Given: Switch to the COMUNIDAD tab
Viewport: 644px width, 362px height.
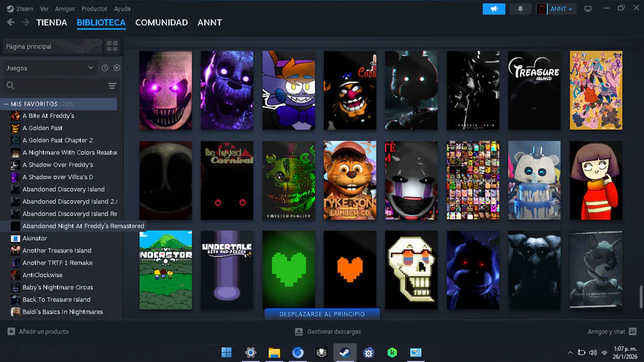Looking at the screenshot, I should point(162,23).
